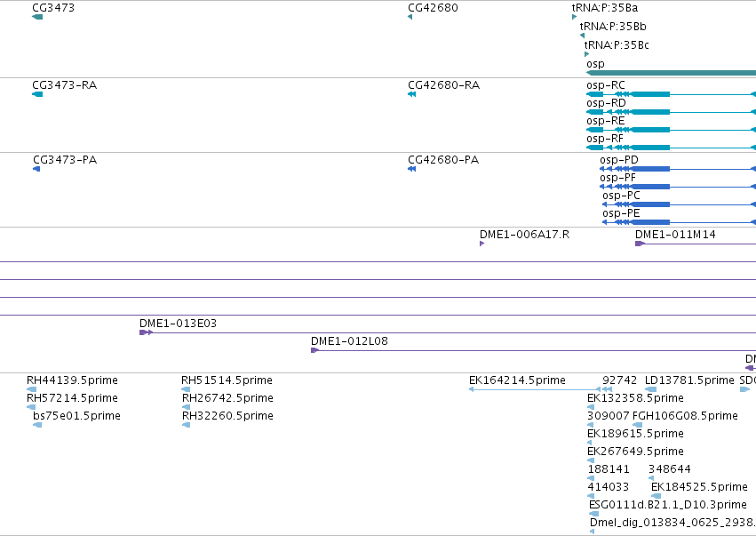
Task: Select the osp-PC protein track
Action: coord(680,204)
